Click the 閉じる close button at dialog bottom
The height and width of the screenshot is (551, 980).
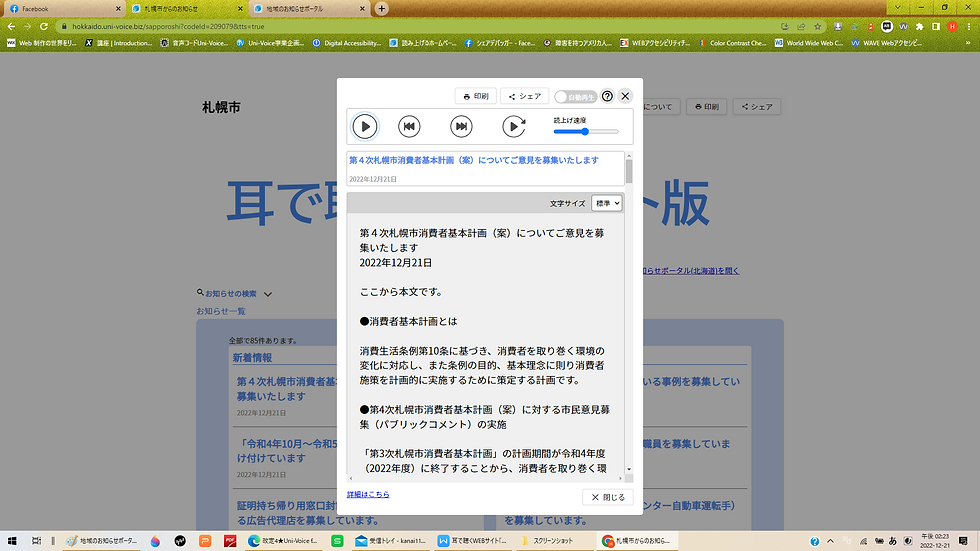tap(608, 497)
